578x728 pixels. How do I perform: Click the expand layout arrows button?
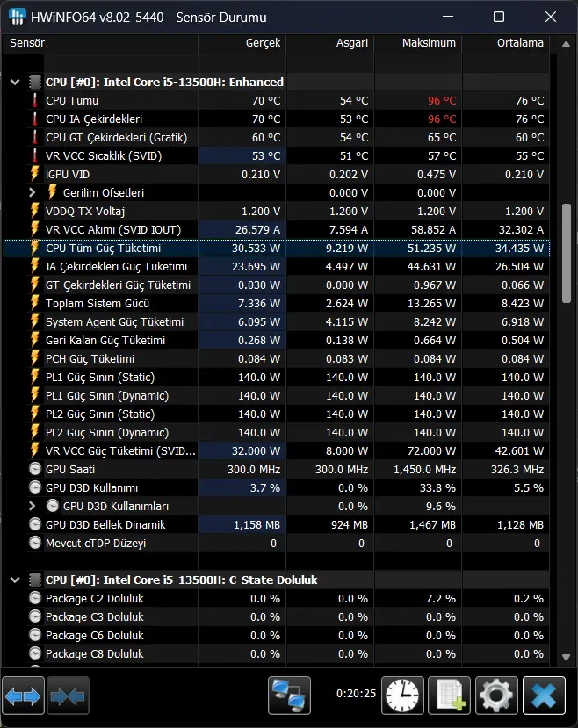click(x=23, y=695)
